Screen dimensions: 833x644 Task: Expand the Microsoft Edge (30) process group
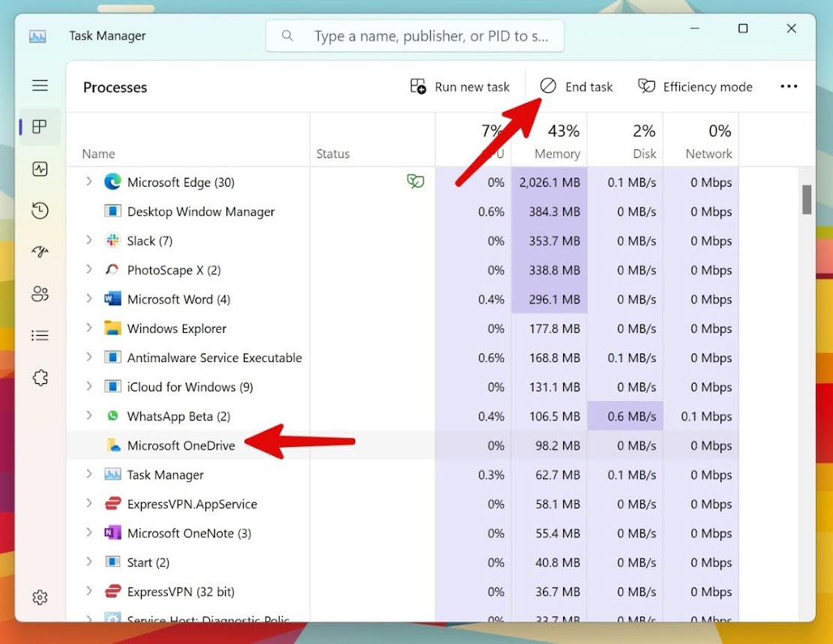pyautogui.click(x=88, y=181)
